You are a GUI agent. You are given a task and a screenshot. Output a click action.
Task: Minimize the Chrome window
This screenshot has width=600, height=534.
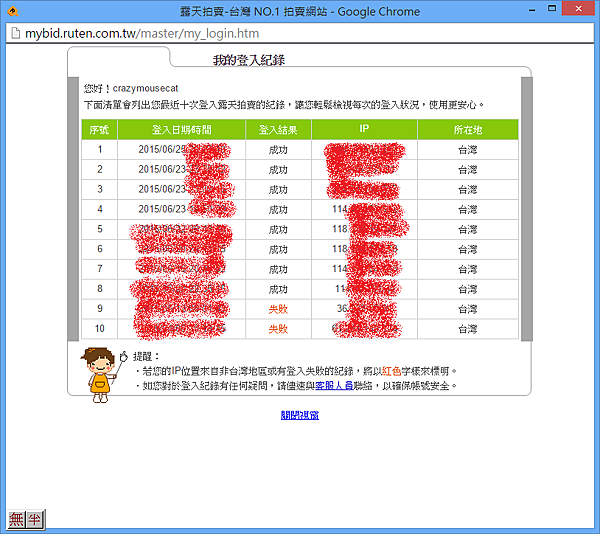pyautogui.click(x=532, y=10)
